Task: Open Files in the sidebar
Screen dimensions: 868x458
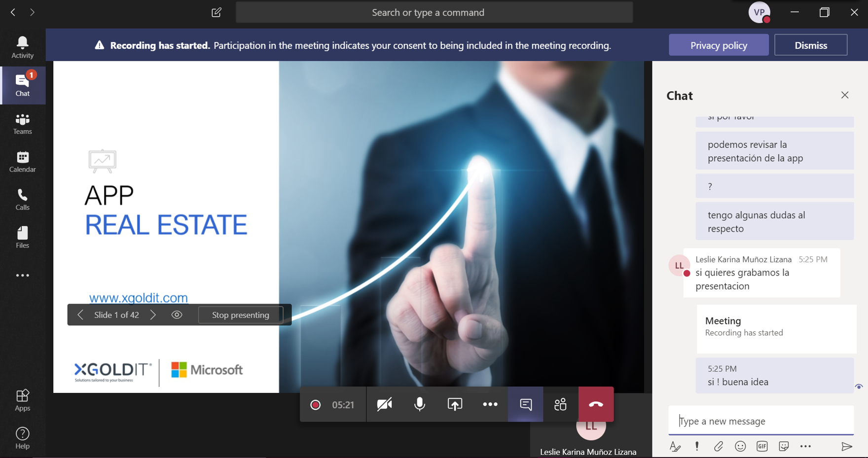Action: 23,238
